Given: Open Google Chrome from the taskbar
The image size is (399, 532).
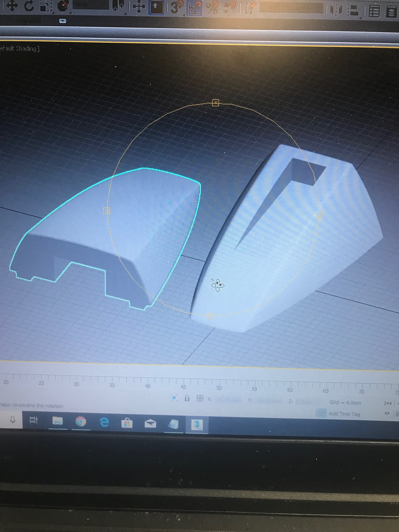Looking at the screenshot, I should coord(81,422).
